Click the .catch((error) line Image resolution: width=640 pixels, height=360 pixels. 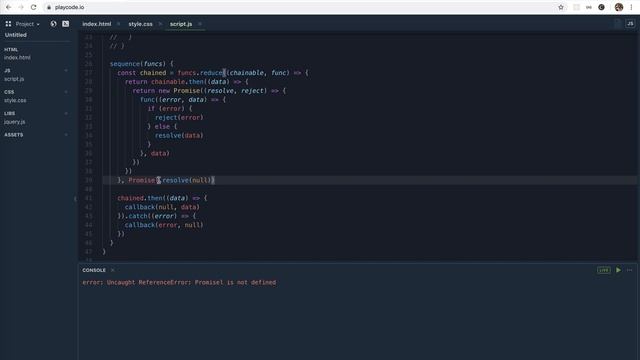coord(157,216)
